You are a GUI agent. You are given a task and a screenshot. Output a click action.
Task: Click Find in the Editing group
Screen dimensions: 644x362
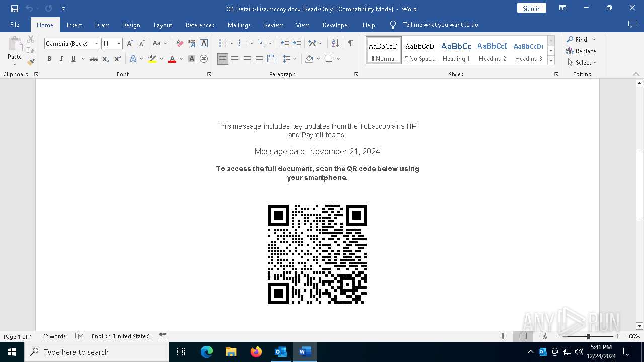tap(577, 40)
